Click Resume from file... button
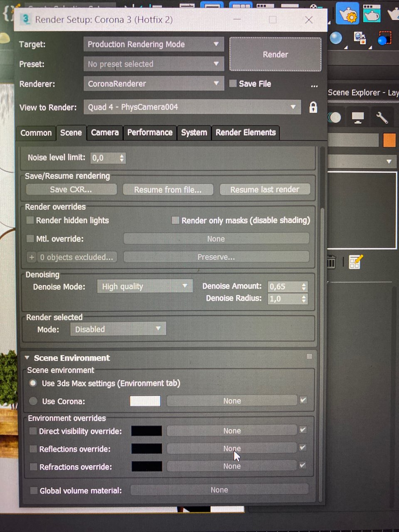This screenshot has height=532, width=399. (x=168, y=190)
